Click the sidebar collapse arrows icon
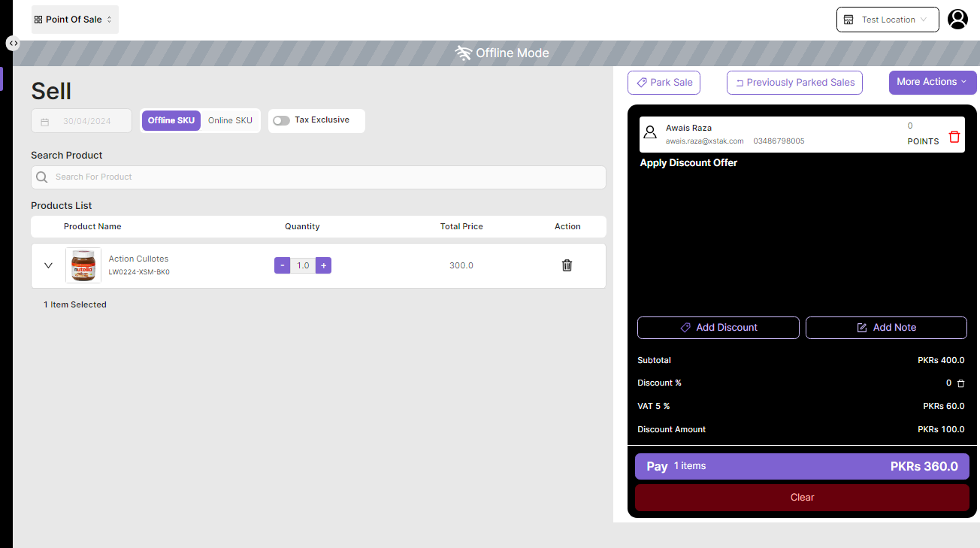The height and width of the screenshot is (548, 980). coord(13,44)
